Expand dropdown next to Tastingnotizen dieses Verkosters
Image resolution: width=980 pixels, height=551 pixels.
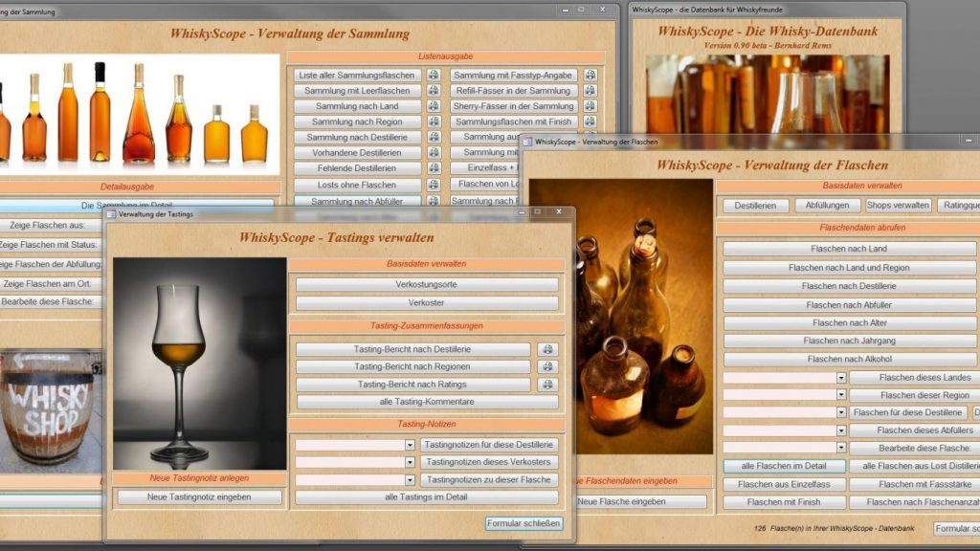pos(410,462)
